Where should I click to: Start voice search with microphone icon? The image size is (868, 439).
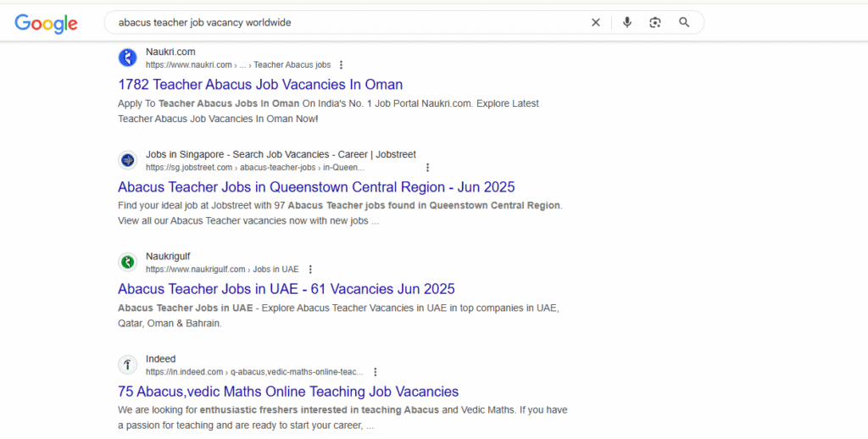click(x=626, y=23)
